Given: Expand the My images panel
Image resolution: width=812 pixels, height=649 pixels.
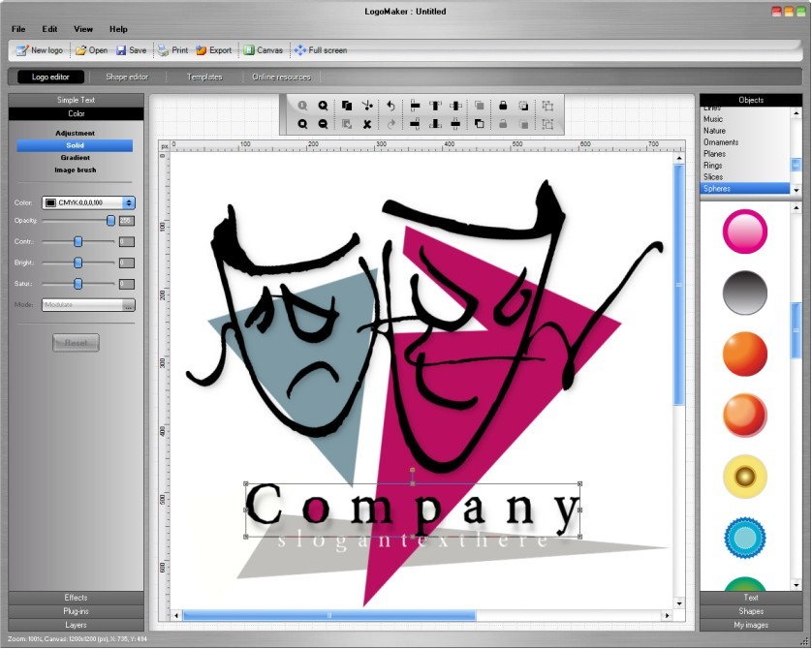Looking at the screenshot, I should coord(751,625).
